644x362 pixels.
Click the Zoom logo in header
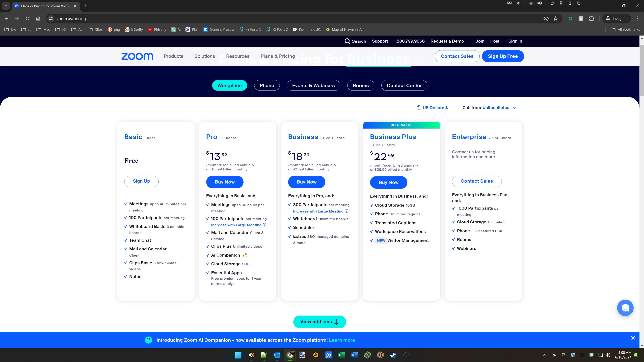pyautogui.click(x=137, y=56)
